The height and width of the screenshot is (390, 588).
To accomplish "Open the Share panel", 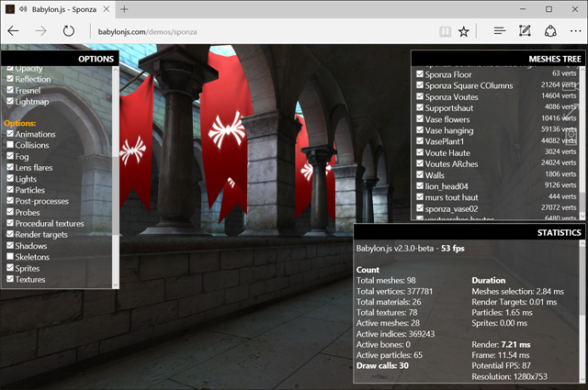I will (x=550, y=31).
